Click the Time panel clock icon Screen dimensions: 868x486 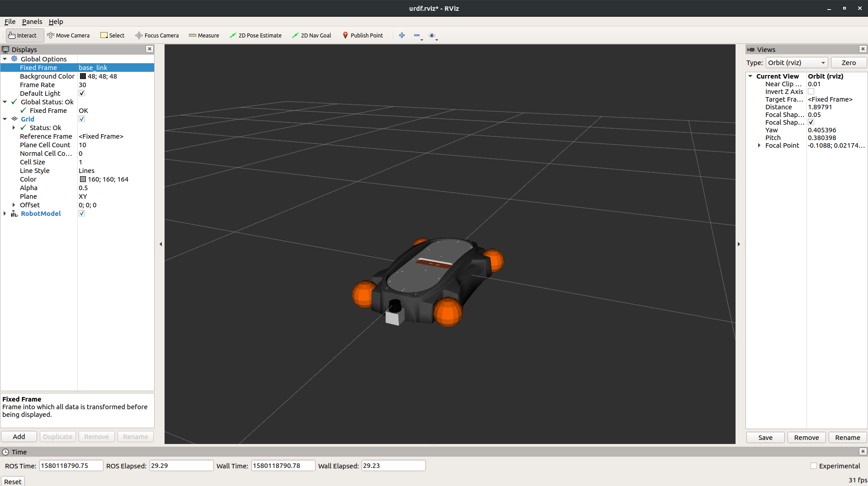click(x=5, y=452)
